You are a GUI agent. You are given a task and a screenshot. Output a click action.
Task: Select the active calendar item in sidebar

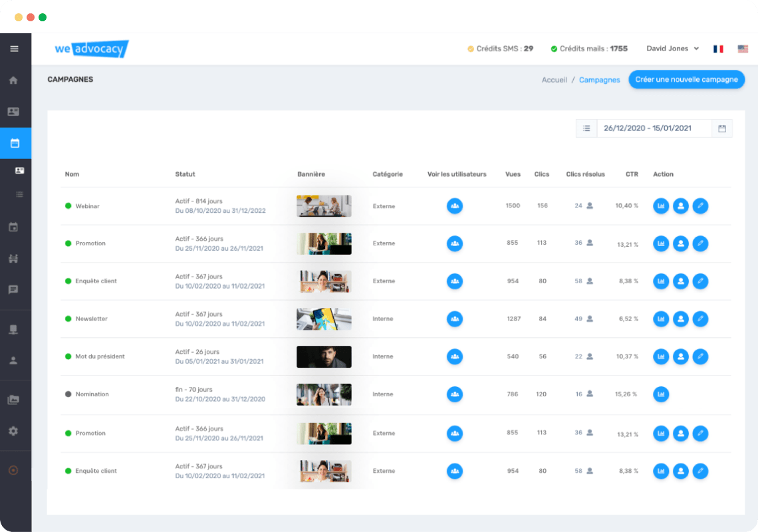15,143
